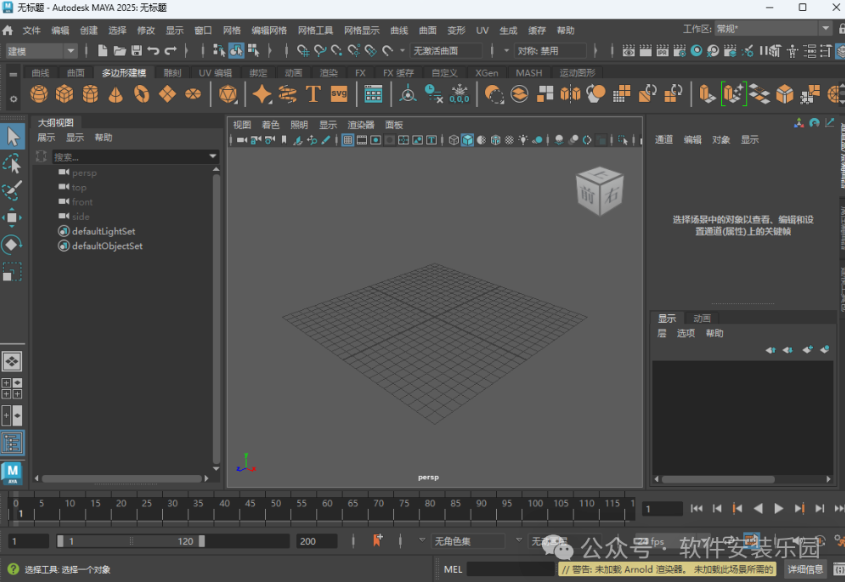Create a polygon torus from the shelf
The height and width of the screenshot is (582, 845).
(x=142, y=94)
